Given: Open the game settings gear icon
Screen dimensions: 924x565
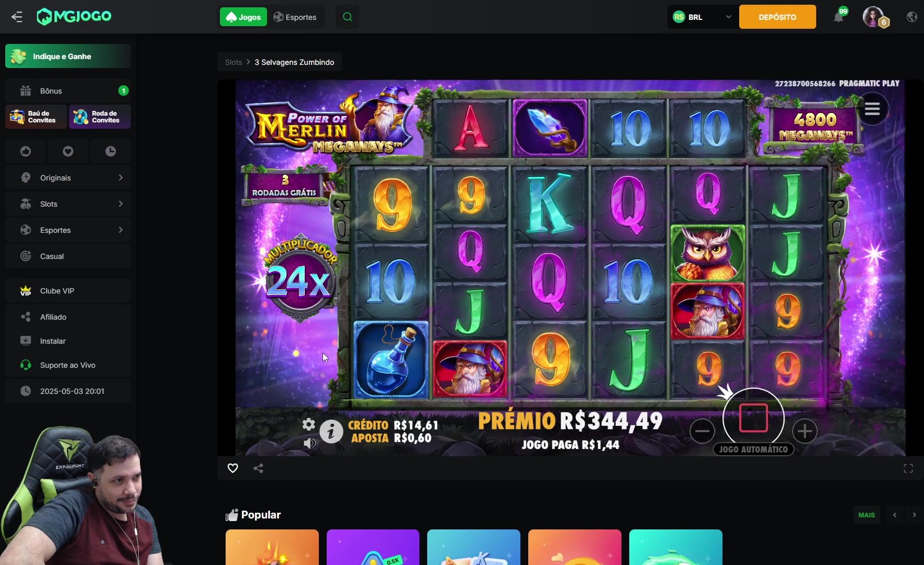Looking at the screenshot, I should click(309, 424).
